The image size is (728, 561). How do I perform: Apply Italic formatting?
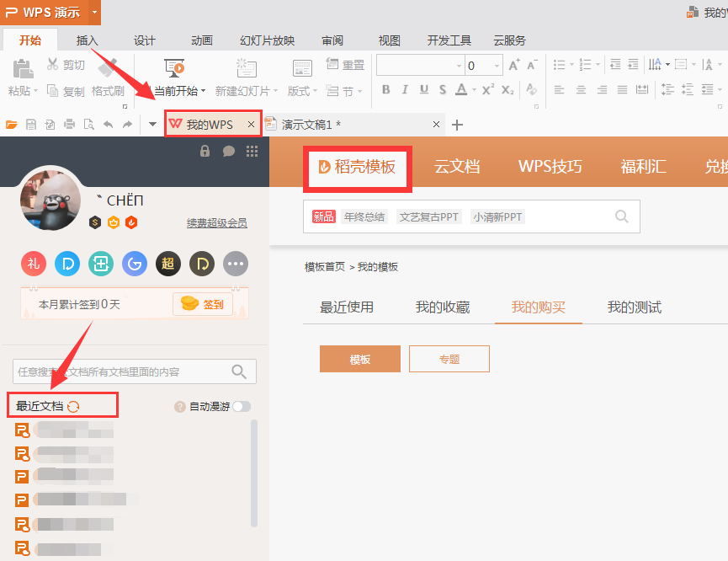click(405, 89)
